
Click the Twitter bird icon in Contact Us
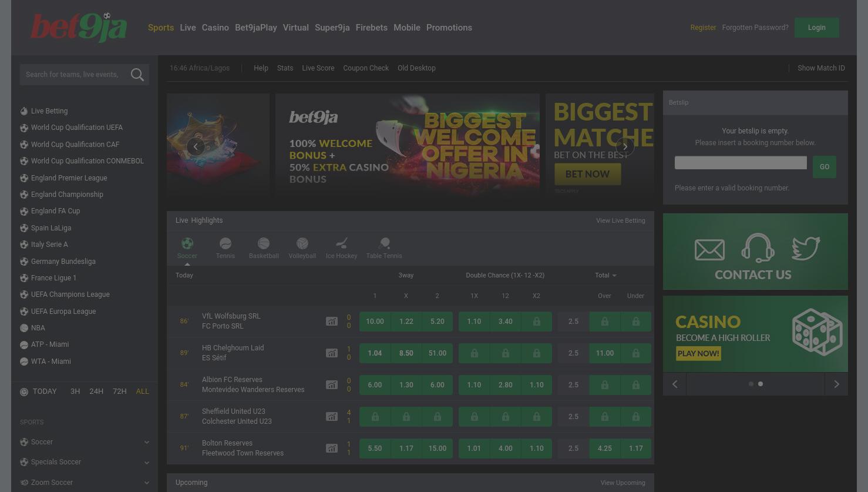(805, 248)
